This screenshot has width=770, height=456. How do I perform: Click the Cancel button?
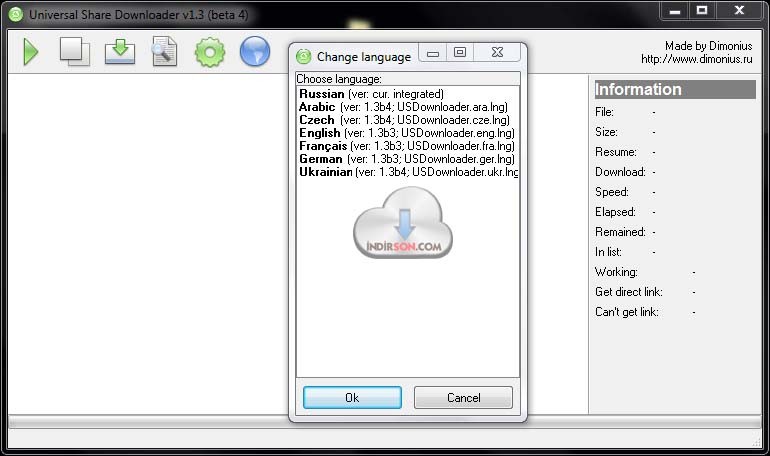[463, 398]
